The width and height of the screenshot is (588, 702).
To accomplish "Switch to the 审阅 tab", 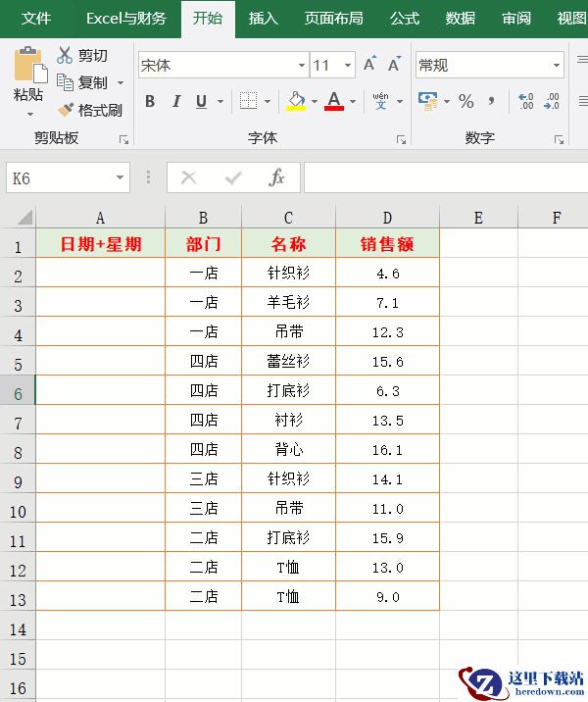I will coord(515,19).
